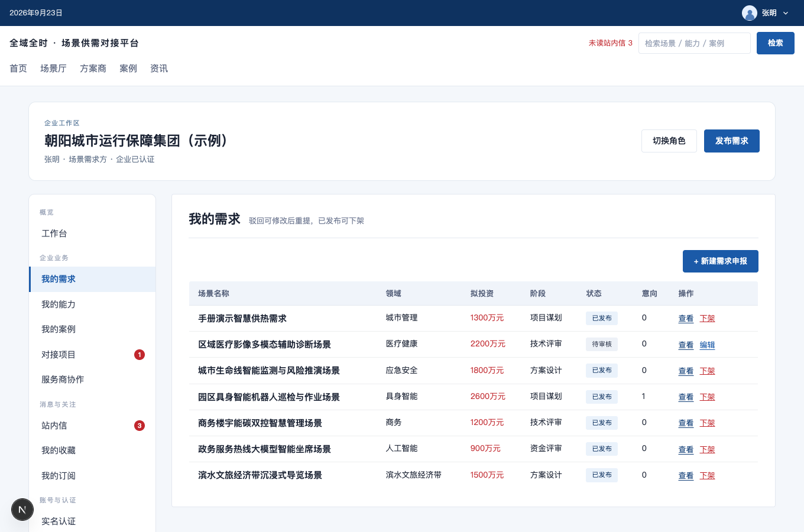Click the 城市生命线智能监测与风险推演场景 row title
The height and width of the screenshot is (532, 804).
tap(269, 371)
